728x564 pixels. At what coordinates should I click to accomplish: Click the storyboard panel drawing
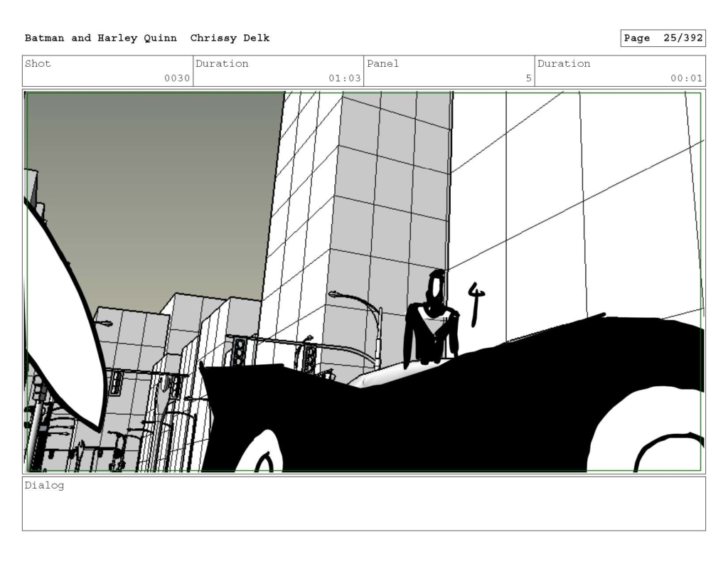(x=364, y=282)
